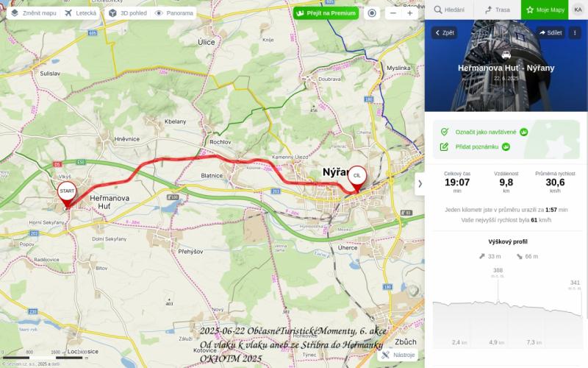Click Přidat poznámku add note link
Screen dimensions: 588x368
click(475, 146)
